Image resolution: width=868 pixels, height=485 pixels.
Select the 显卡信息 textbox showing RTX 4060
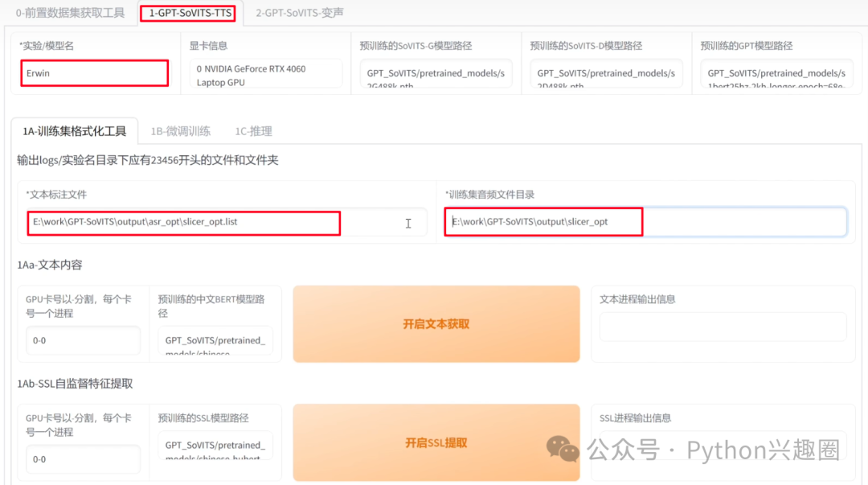point(265,73)
